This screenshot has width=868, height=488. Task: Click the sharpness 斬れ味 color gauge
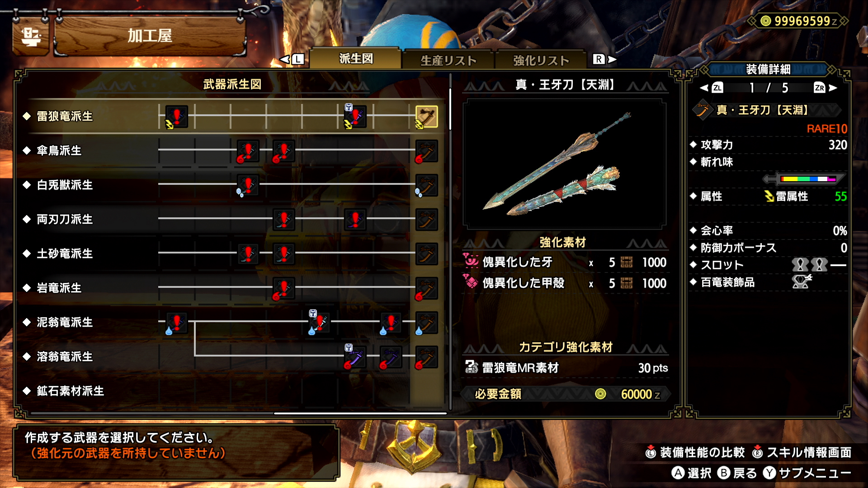tap(808, 179)
